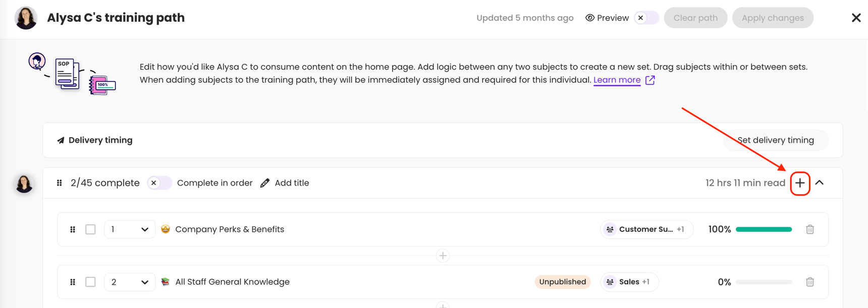Click drag handle of All Staff General Knowledge

coord(73,282)
